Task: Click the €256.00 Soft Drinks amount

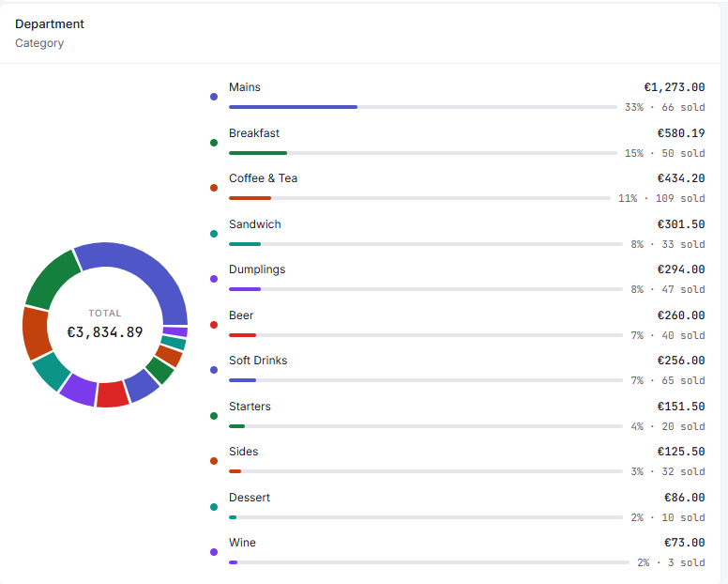Action: (681, 361)
